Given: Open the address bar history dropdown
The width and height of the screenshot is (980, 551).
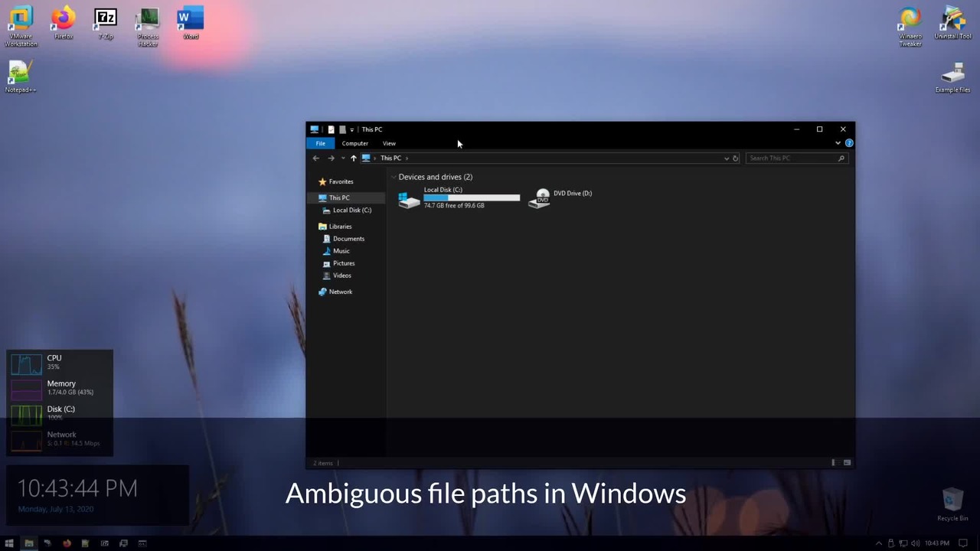Looking at the screenshot, I should 726,158.
